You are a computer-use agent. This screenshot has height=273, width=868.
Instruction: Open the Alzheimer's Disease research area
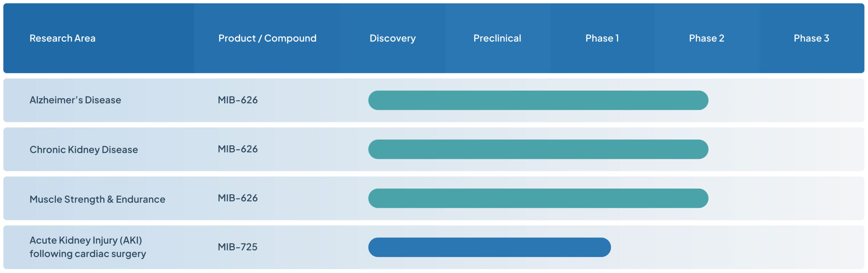tap(75, 100)
